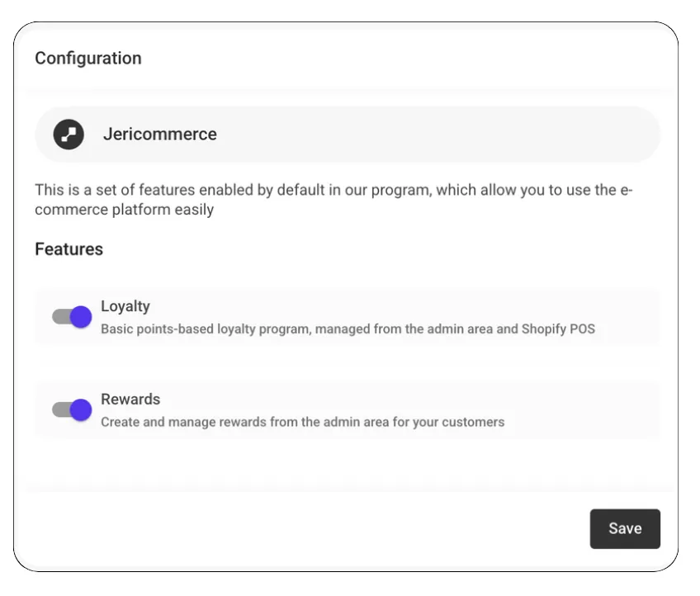Turn off the Rewards toggle switch
Image resolution: width=700 pixels, height=596 pixels.
pos(72,409)
